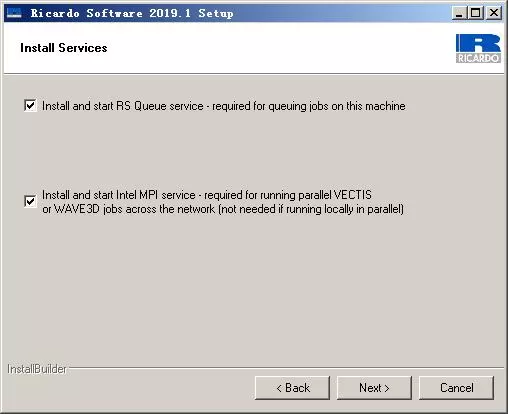Go back with the Back button
Viewport: 508px width, 414px height.
pos(292,388)
